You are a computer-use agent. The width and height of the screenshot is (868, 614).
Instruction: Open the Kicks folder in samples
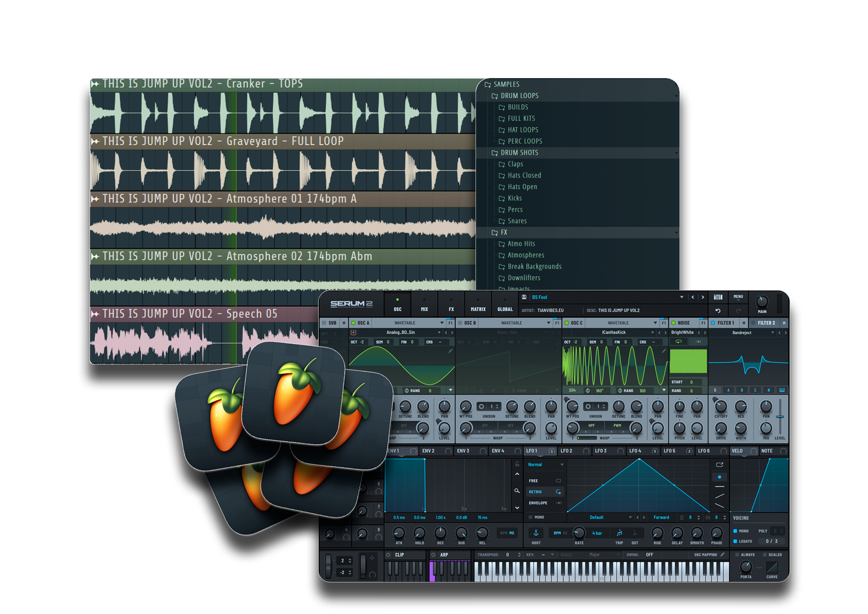[x=515, y=198]
